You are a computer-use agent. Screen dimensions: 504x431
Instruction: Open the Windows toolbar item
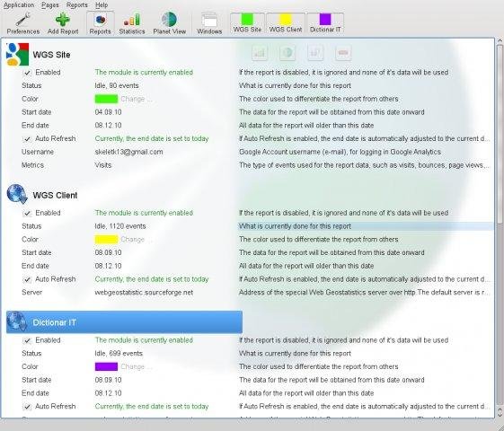click(x=209, y=23)
